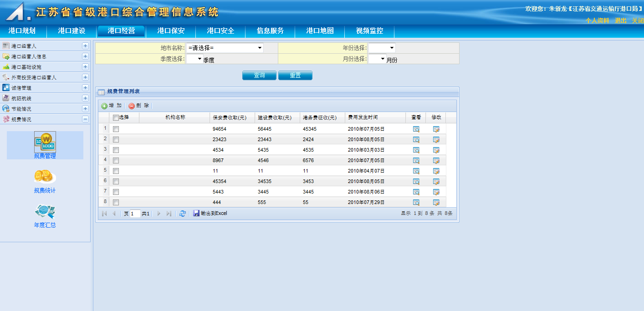Image resolution: width=644 pixels, height=311 pixels.
Task: Open the 规费统计 coins icon
Action: pos(45,176)
